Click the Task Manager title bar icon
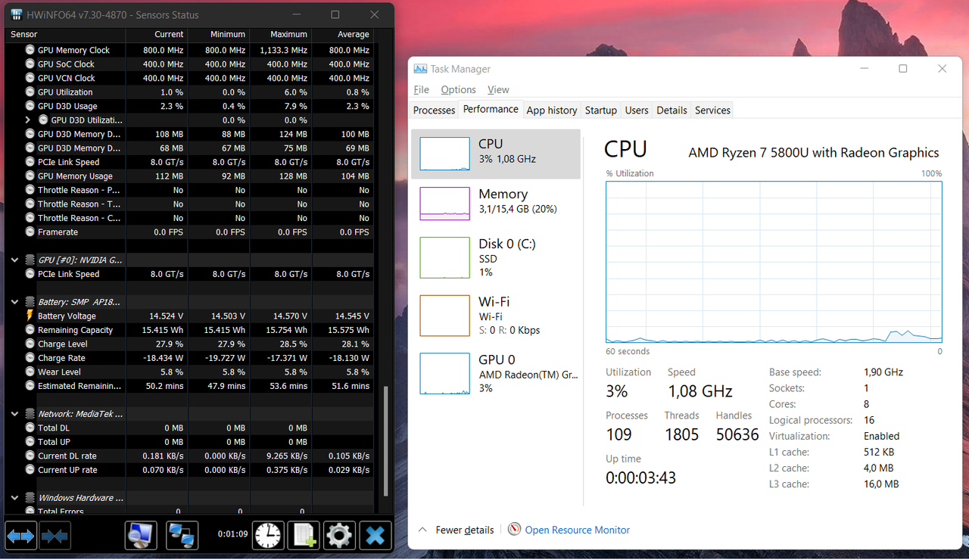 [x=420, y=69]
